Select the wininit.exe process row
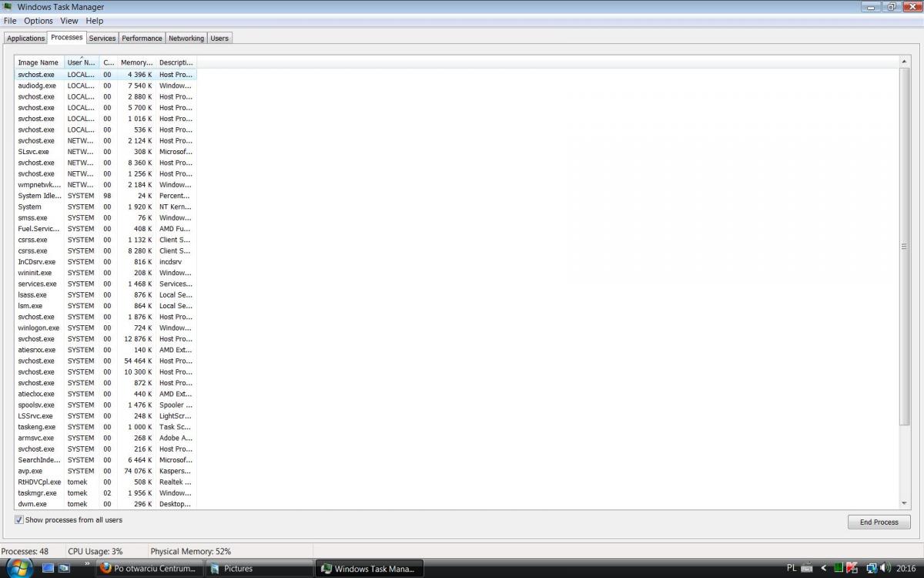 (105, 273)
